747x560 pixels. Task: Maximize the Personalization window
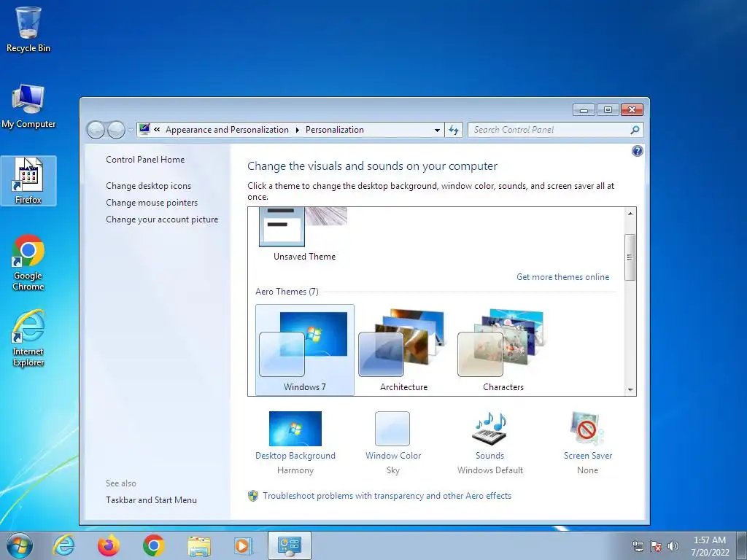pyautogui.click(x=608, y=110)
